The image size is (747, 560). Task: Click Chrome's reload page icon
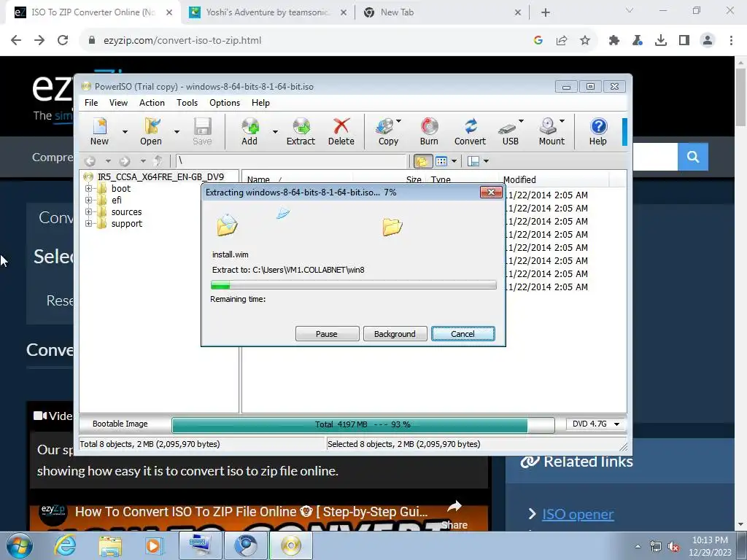click(63, 40)
